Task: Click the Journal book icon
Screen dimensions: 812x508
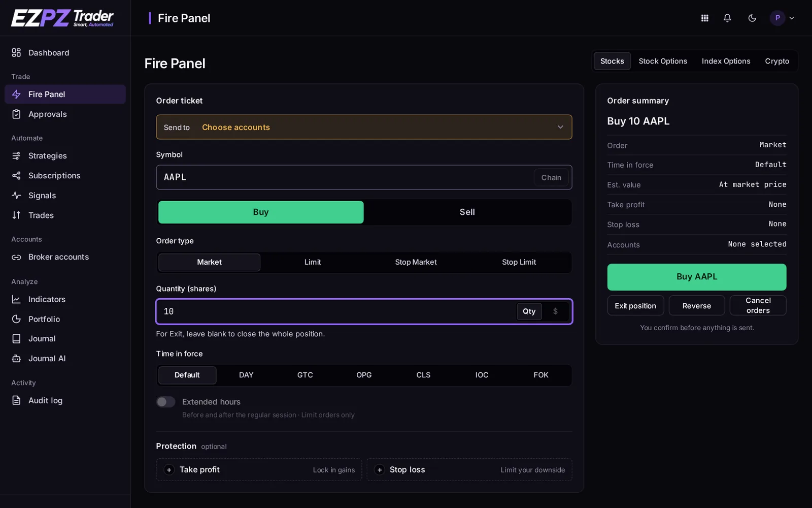Action: (x=16, y=339)
